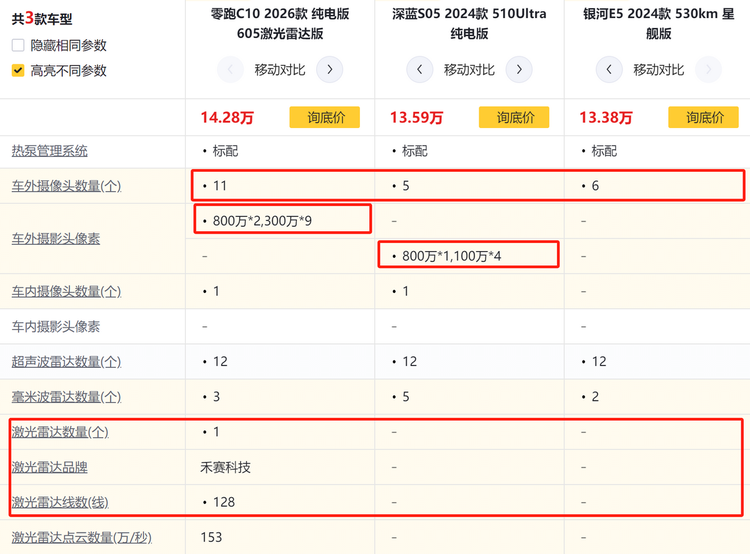Shift 深蓝S05 column left using arrow
Screen dimensions: 750x554
click(x=420, y=70)
